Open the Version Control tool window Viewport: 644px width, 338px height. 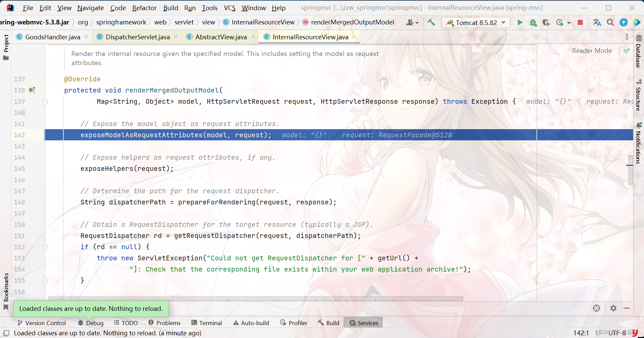pyautogui.click(x=41, y=323)
